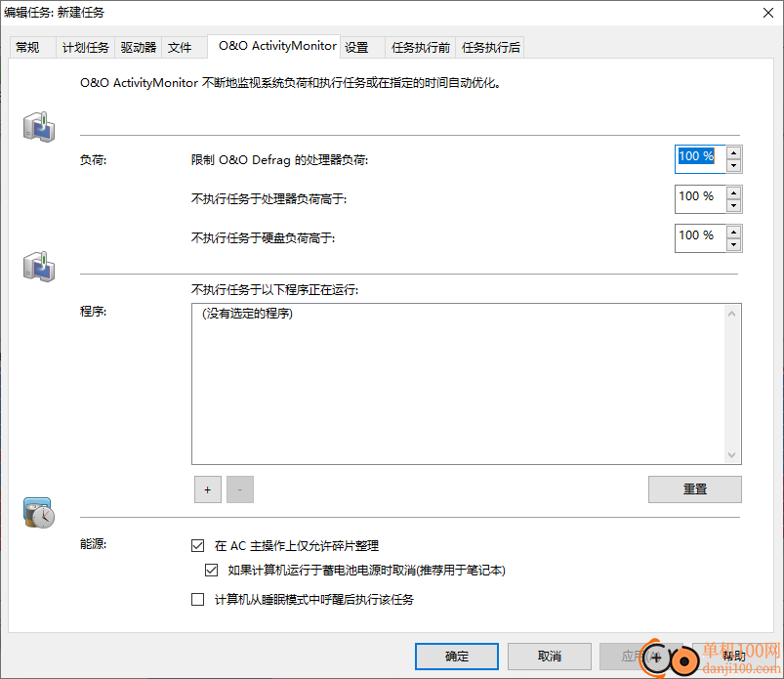
Task: Toggle 在 AC 主操作上仅允许碎片整理 checkbox
Action: (x=198, y=545)
